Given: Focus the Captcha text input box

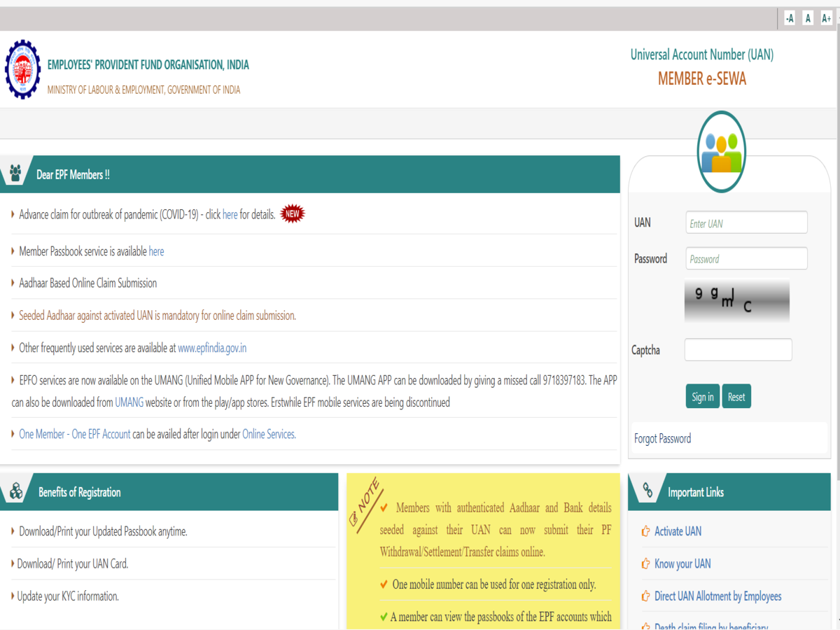Looking at the screenshot, I should (738, 349).
